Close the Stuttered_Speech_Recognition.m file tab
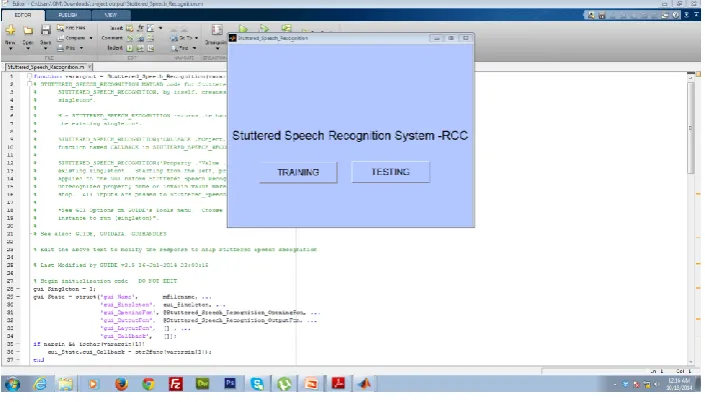The height and width of the screenshot is (402, 705). coord(89,67)
